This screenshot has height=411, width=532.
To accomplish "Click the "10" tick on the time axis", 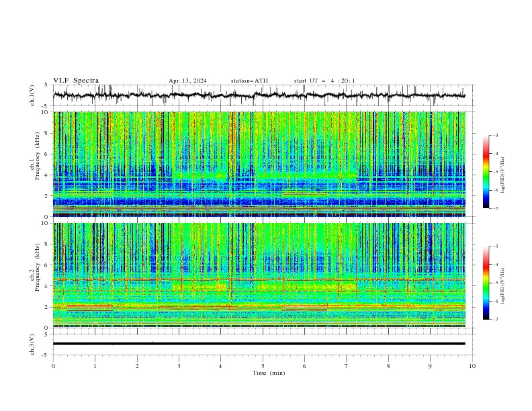I will 472,366.
